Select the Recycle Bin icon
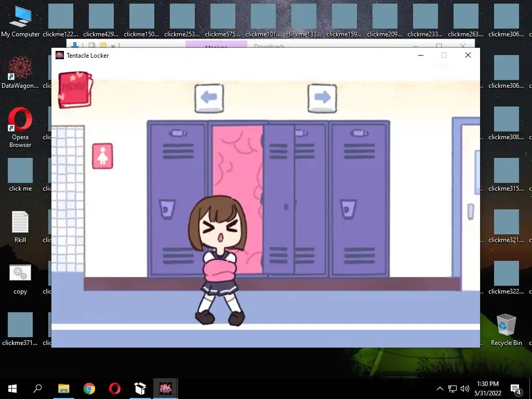Screen dimensions: 532x399 coord(506,330)
